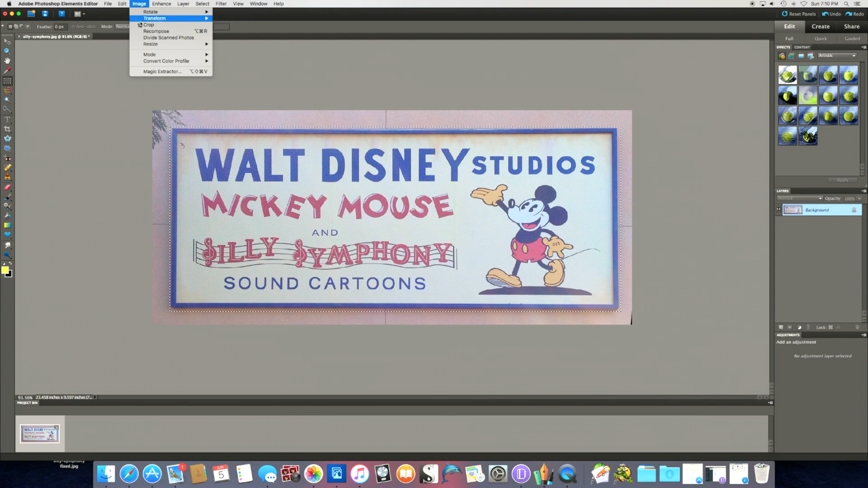The image size is (868, 488).
Task: Choose New selection mode button
Action: pyautogui.click(x=10, y=26)
